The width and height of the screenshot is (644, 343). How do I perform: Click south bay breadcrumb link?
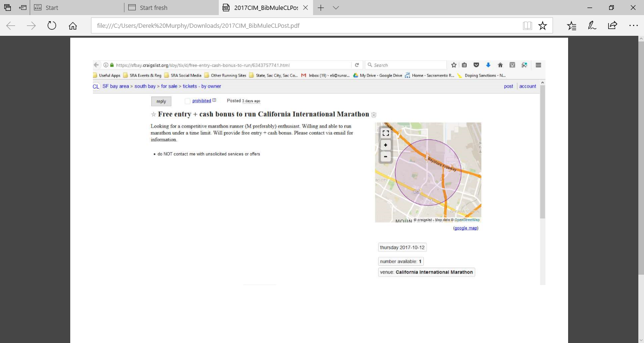coord(145,86)
